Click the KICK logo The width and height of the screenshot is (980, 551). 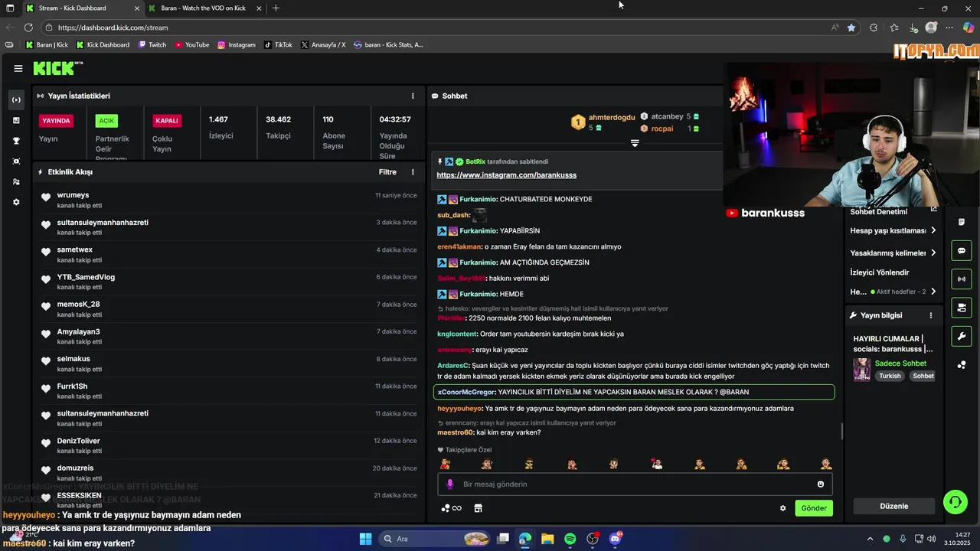click(x=57, y=68)
